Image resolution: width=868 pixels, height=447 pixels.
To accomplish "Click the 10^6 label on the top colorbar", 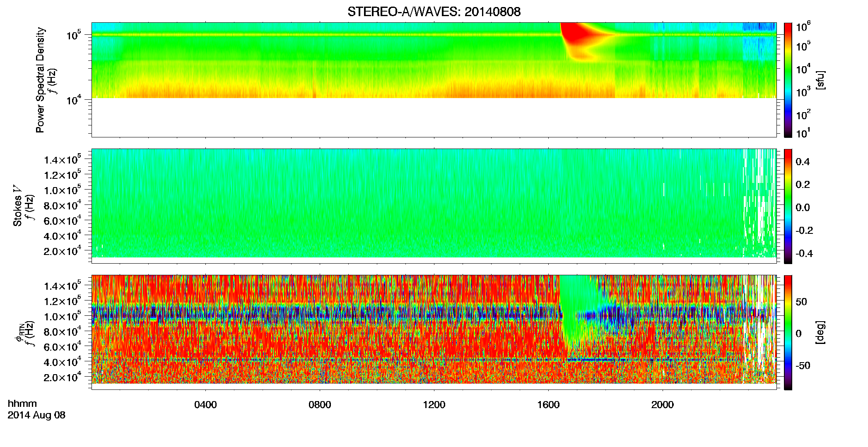I will click(x=803, y=26).
